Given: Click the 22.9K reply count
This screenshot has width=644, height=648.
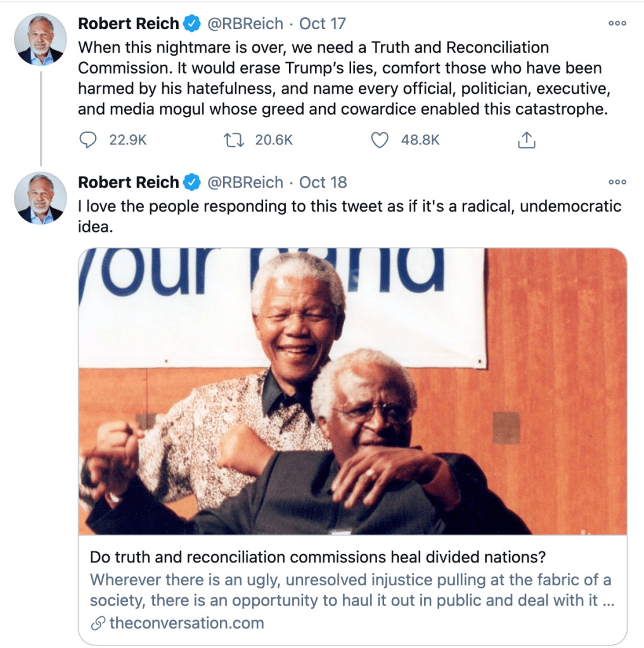Looking at the screenshot, I should tap(128, 140).
